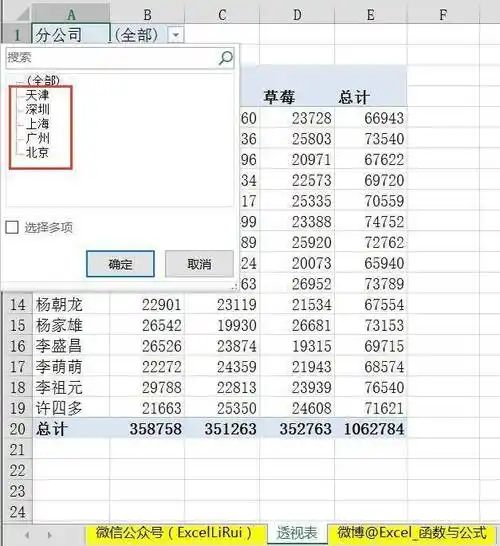Click cell value 74752
The height and width of the screenshot is (546, 500).
pyautogui.click(x=371, y=222)
